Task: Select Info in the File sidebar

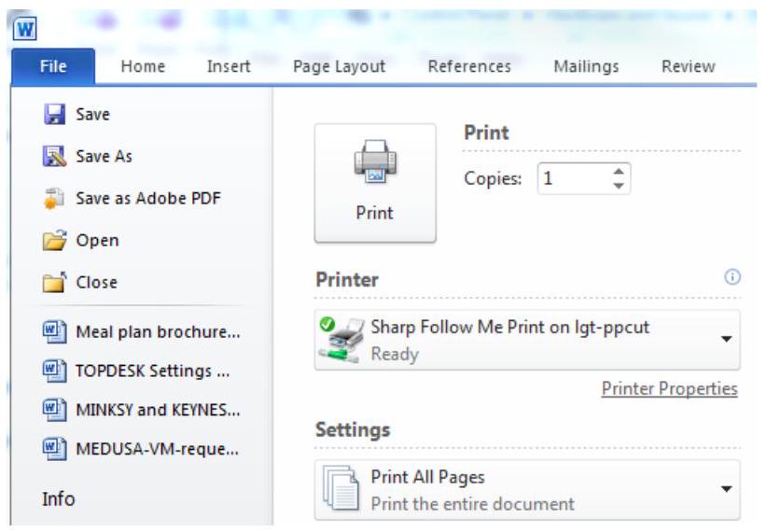Action: (x=58, y=499)
